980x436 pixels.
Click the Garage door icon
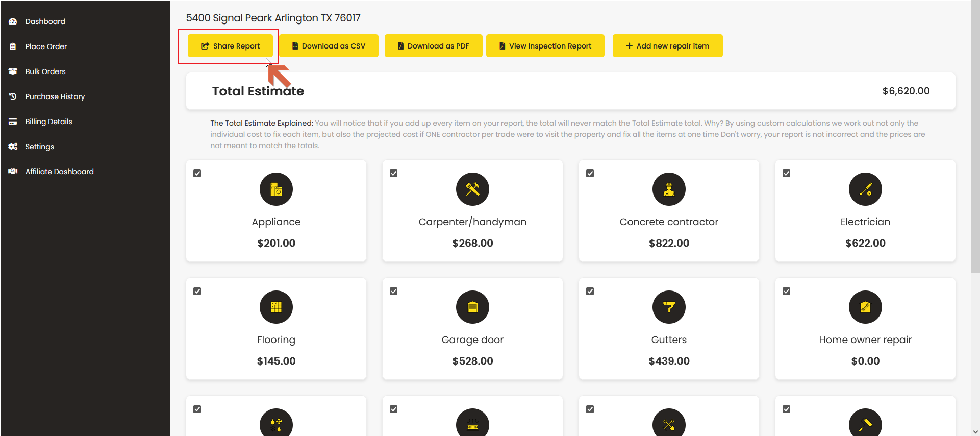point(472,307)
